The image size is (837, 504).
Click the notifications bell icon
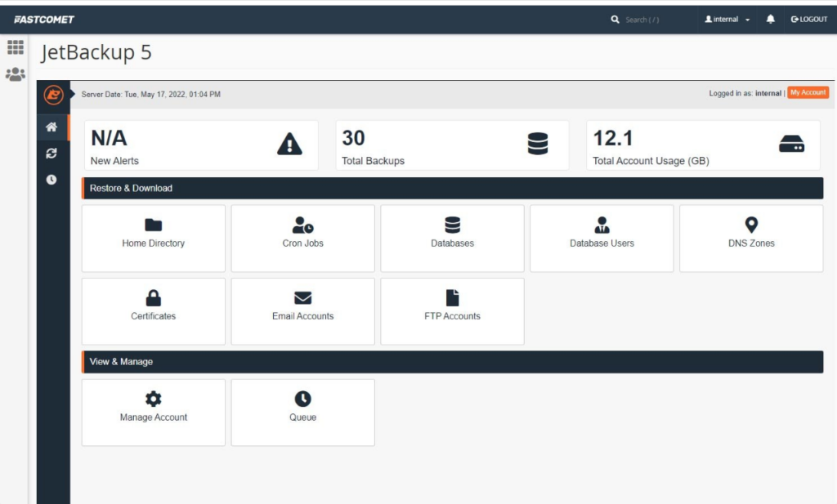coord(770,20)
